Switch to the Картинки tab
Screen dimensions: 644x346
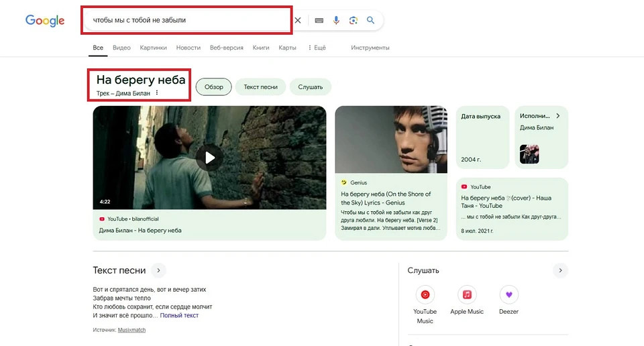point(154,48)
